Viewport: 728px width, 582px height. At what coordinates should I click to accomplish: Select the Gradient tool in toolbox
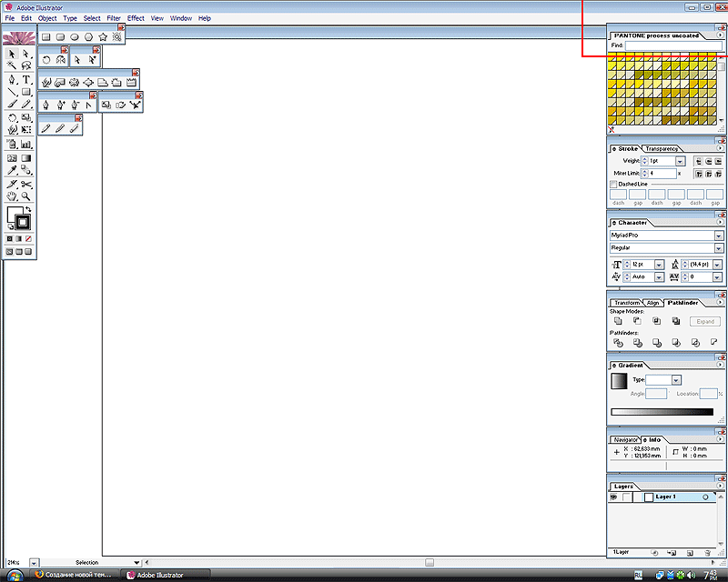click(26, 158)
